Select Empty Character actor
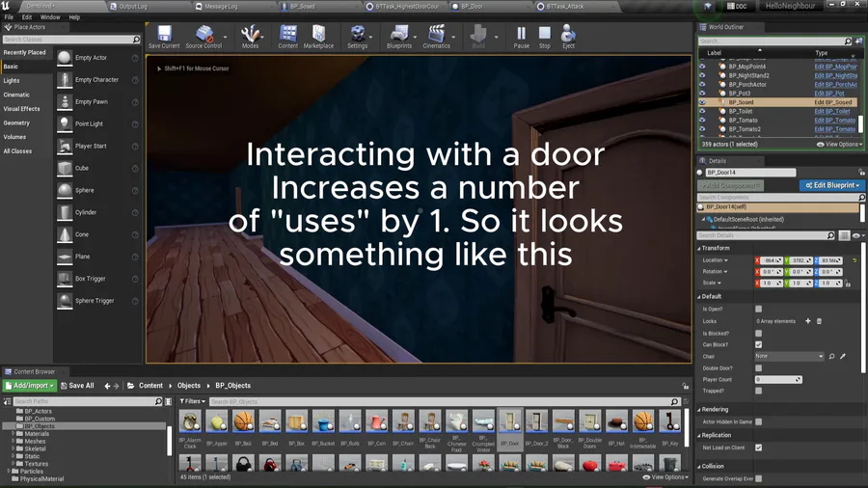Viewport: 868px width, 488px height. 97,80
